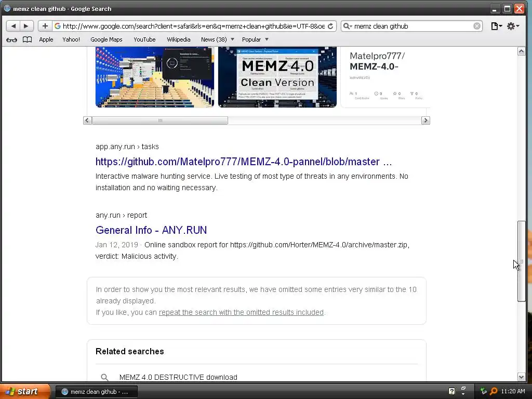Add a bookmark with the plus button

[45, 26]
